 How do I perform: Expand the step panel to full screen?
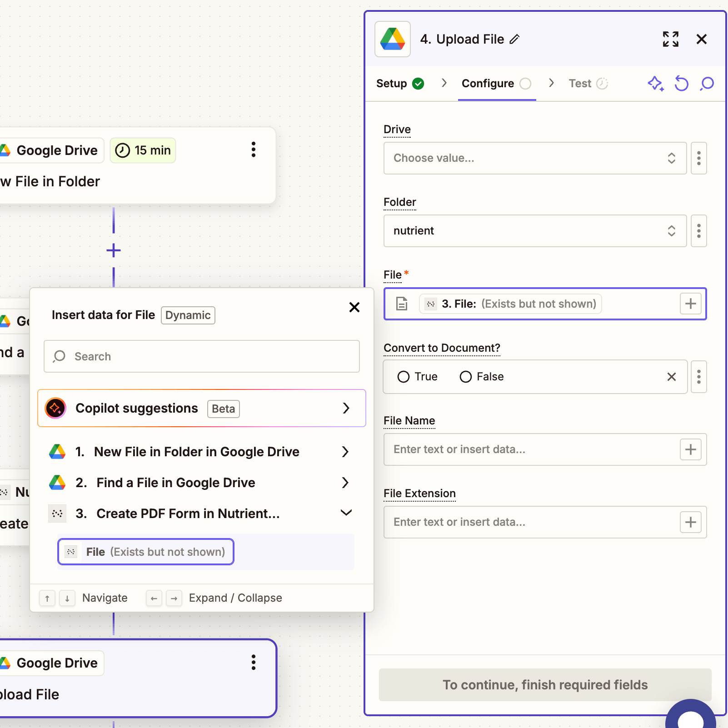click(670, 40)
